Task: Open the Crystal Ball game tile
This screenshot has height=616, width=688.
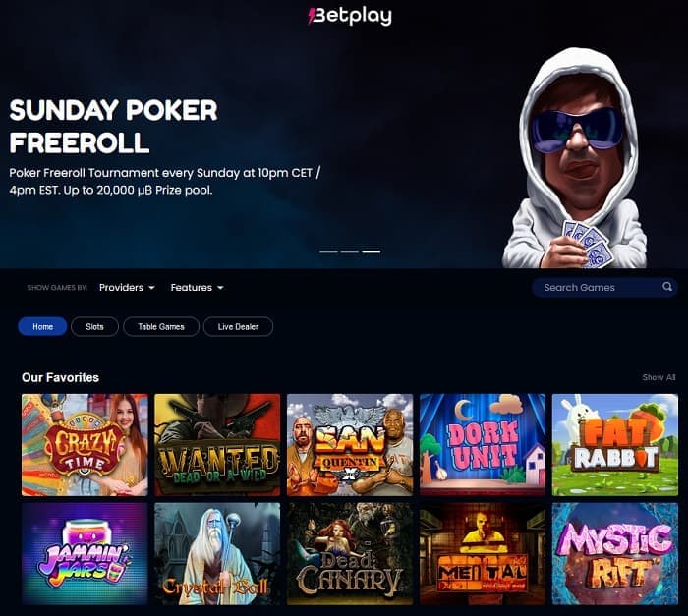Action: 217,554
